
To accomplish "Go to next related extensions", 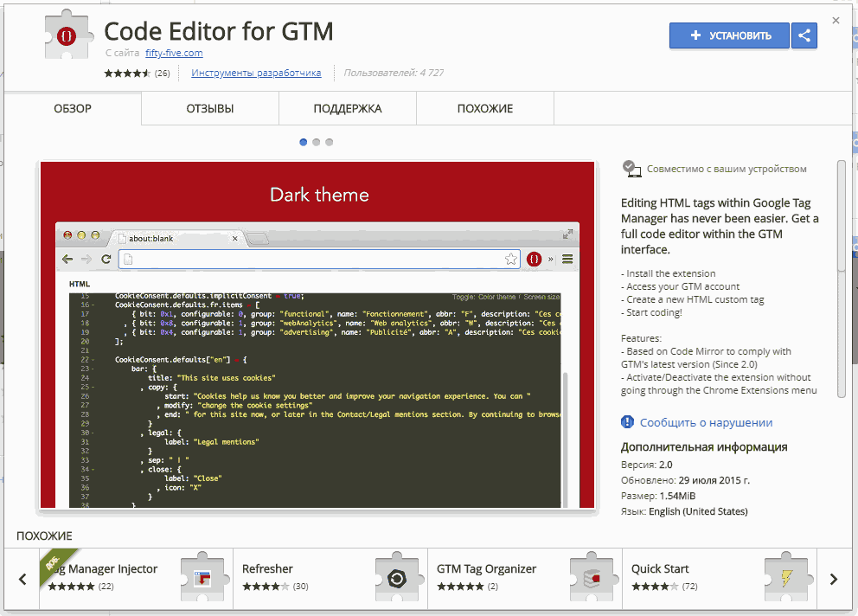I will point(834,579).
